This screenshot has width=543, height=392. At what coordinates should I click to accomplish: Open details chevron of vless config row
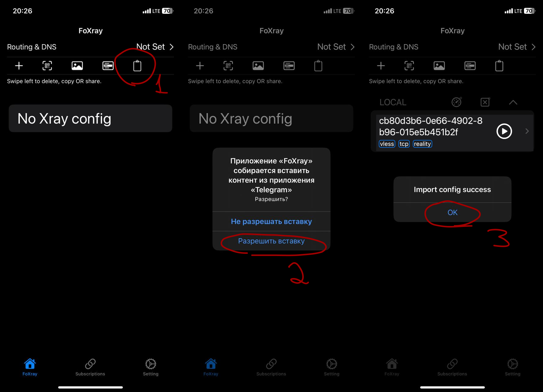(x=527, y=131)
